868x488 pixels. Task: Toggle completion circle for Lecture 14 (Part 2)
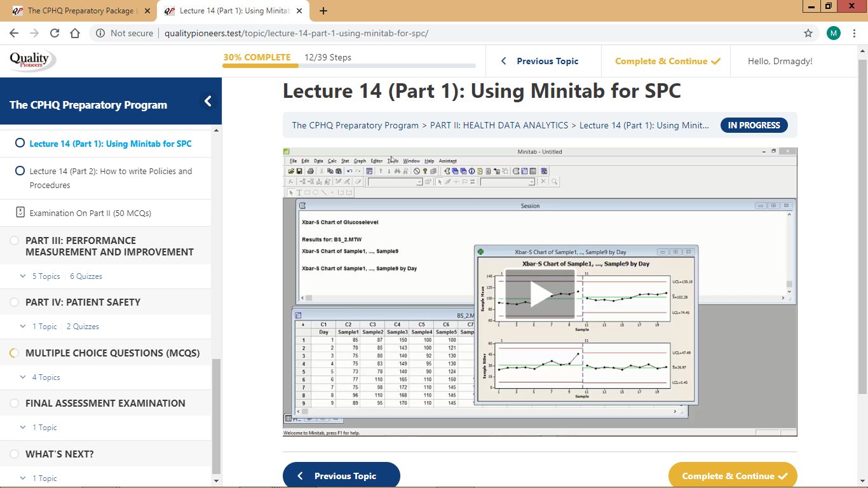(20, 170)
